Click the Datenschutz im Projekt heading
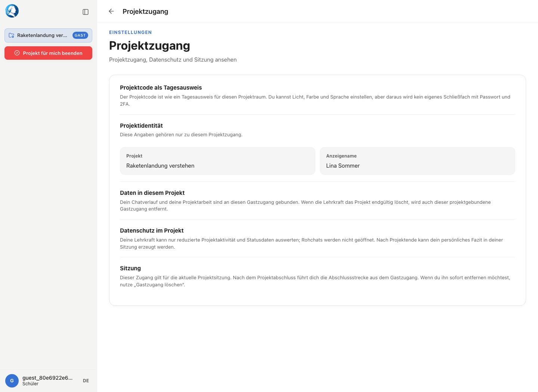 click(152, 231)
